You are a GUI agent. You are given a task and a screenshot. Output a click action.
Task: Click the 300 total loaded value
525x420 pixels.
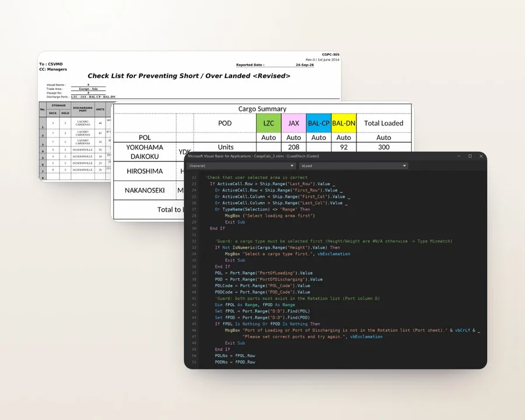(384, 147)
